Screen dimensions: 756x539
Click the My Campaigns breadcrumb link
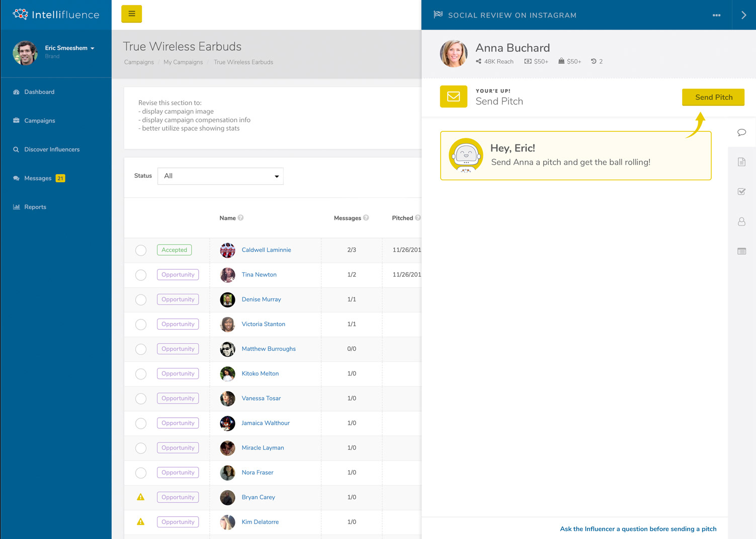click(x=183, y=62)
